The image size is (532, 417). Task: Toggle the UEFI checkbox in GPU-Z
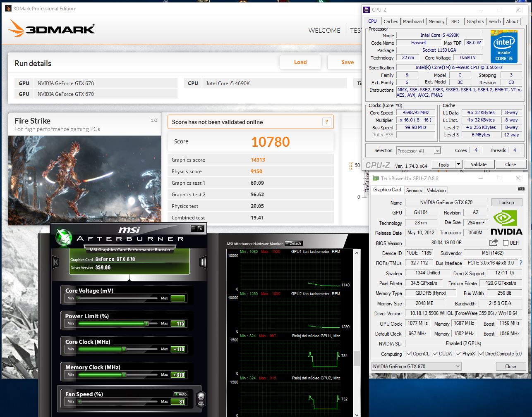click(506, 243)
